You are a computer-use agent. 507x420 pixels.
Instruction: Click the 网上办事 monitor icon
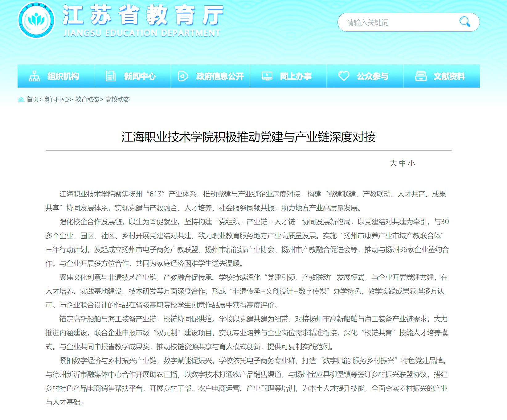tap(267, 76)
